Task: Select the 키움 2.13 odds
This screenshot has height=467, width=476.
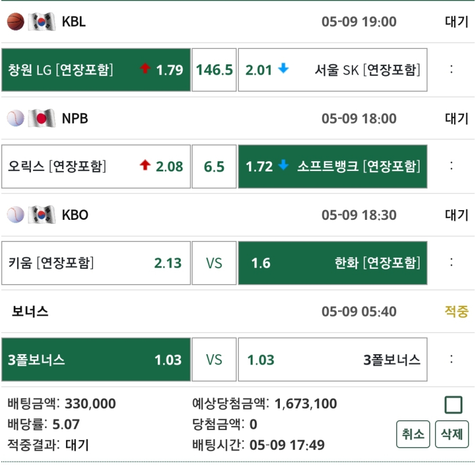Action: (x=96, y=263)
